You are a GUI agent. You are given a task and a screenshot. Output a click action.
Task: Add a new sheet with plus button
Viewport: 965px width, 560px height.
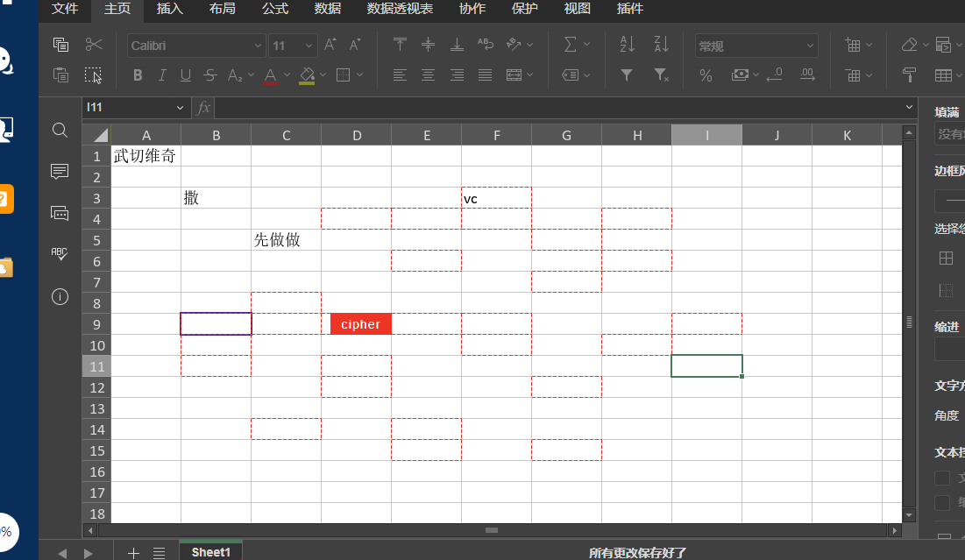tap(133, 553)
